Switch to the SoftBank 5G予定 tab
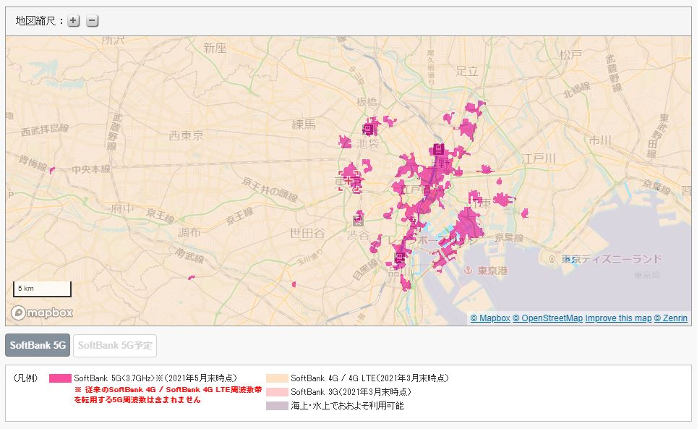Viewport: 698px width, 430px height. (x=115, y=345)
